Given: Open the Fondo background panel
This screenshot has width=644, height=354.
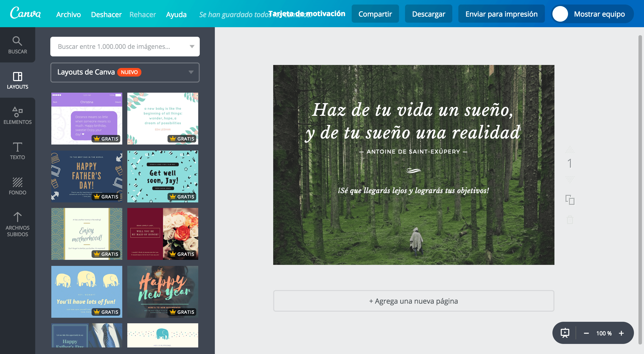Looking at the screenshot, I should click(x=18, y=186).
